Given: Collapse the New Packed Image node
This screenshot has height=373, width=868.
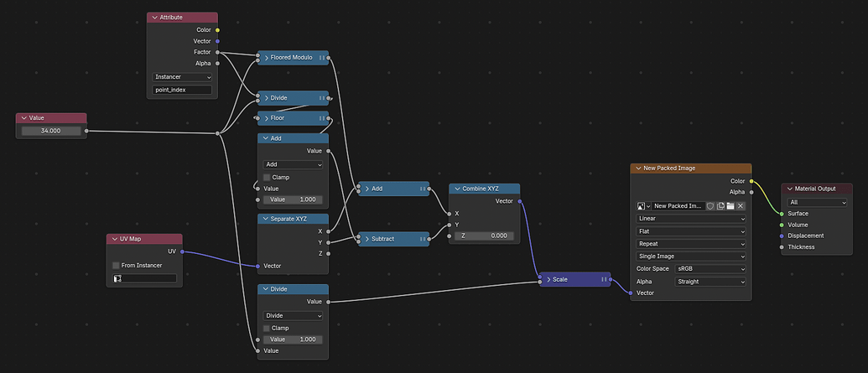Looking at the screenshot, I should pos(638,168).
